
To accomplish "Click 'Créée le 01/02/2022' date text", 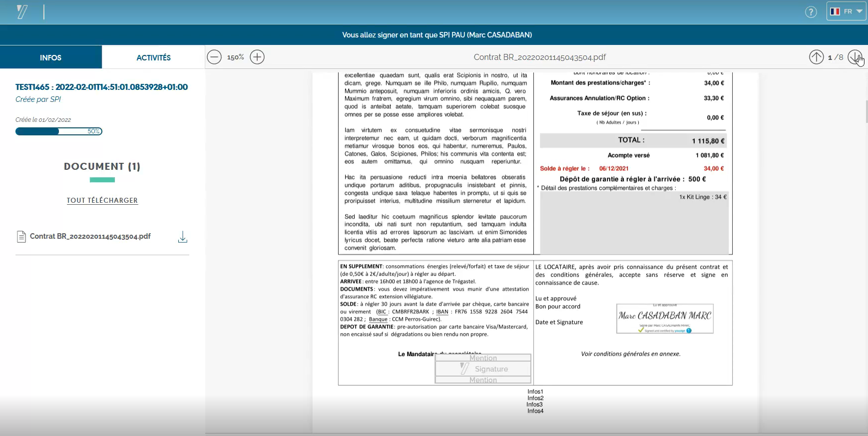I will coord(43,120).
